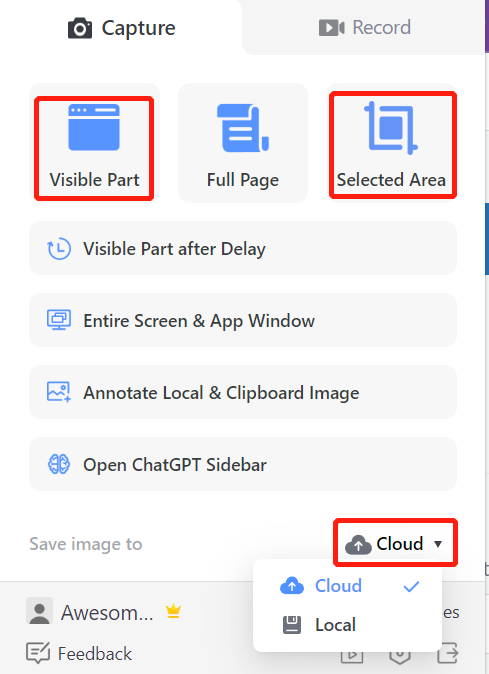Click the sign-out arrow icon

[448, 653]
